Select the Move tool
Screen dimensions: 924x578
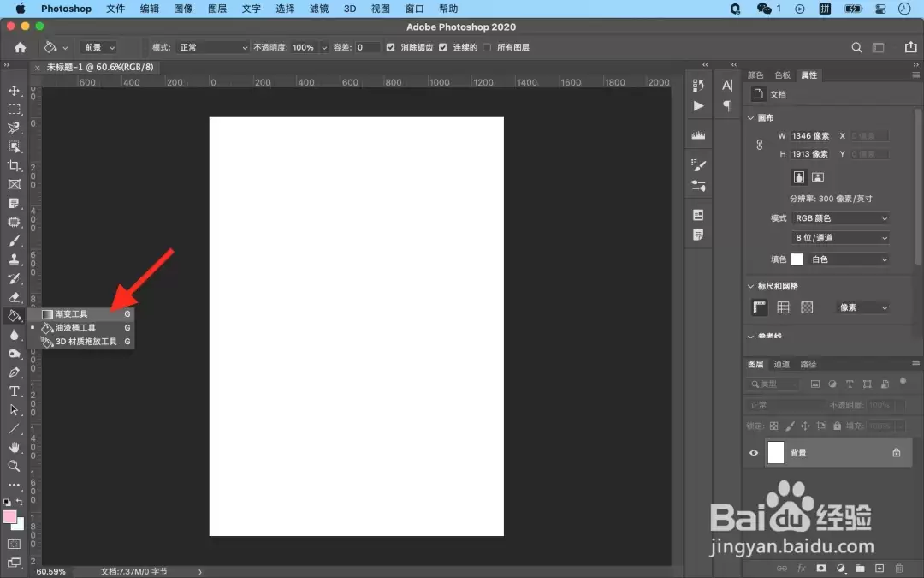click(x=15, y=91)
